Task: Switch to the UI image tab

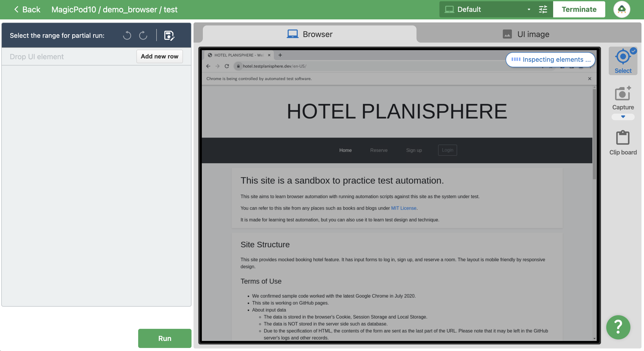Action: 526,34
